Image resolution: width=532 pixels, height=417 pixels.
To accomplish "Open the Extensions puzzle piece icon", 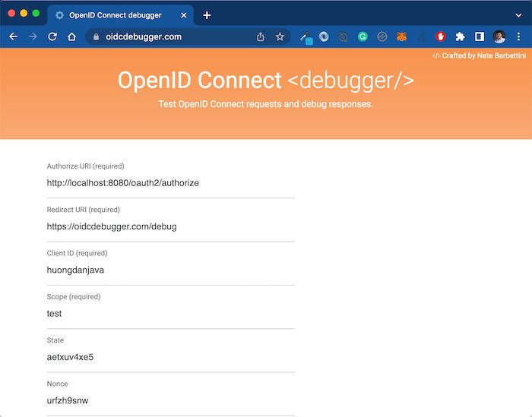I will click(x=460, y=36).
